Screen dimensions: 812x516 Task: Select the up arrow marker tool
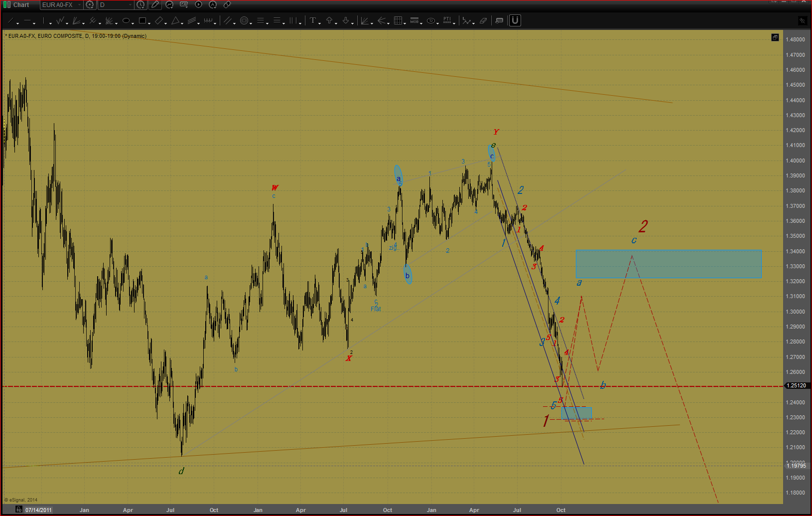(x=329, y=20)
